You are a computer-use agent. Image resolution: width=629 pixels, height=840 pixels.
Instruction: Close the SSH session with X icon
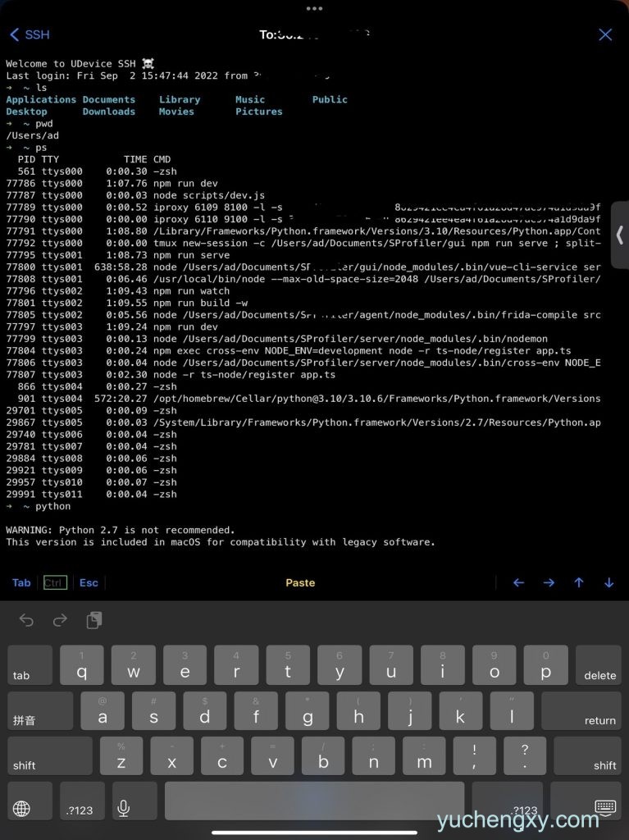(605, 34)
